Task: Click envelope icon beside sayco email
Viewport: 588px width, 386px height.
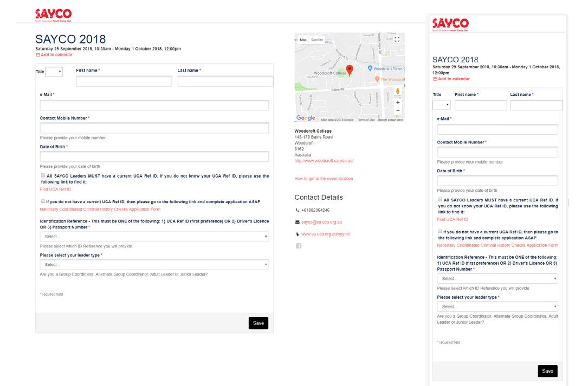Action: pyautogui.click(x=298, y=222)
